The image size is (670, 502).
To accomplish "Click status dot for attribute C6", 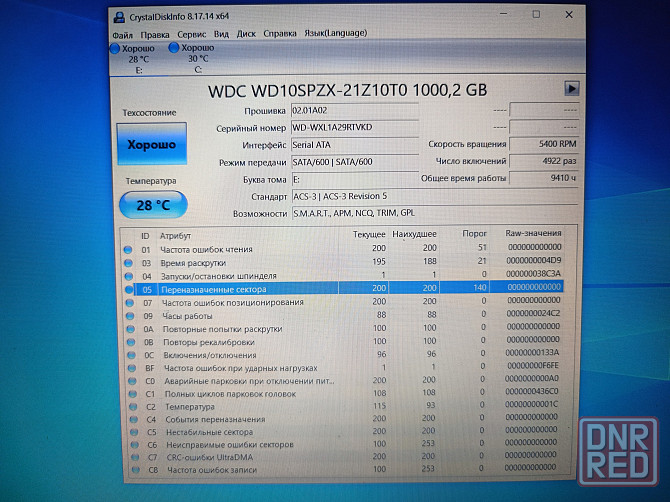I will click(135, 445).
